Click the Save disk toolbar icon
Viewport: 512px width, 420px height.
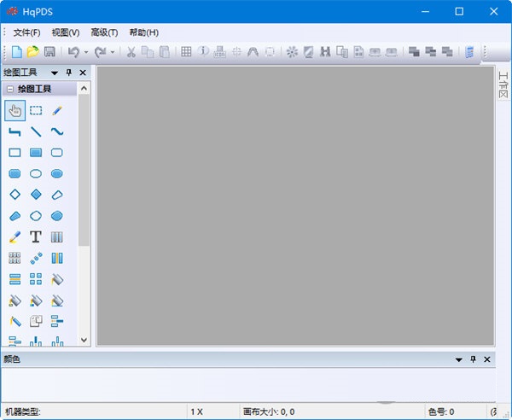pos(49,52)
